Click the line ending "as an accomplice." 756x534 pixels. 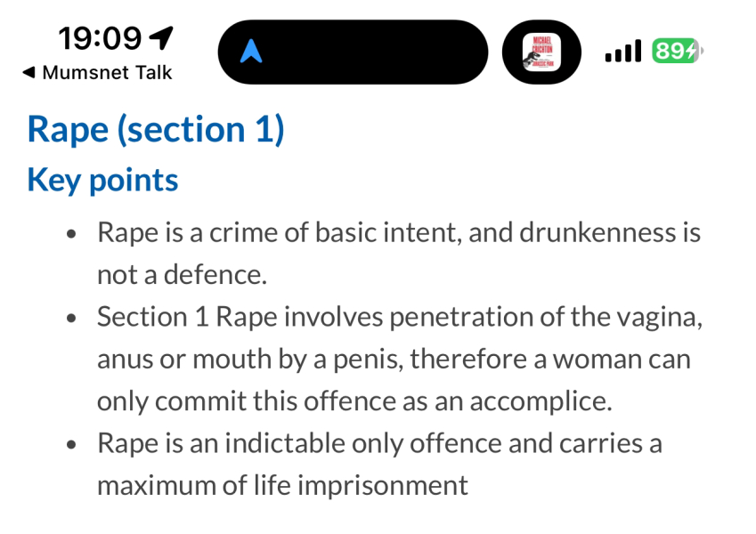pyautogui.click(x=354, y=400)
